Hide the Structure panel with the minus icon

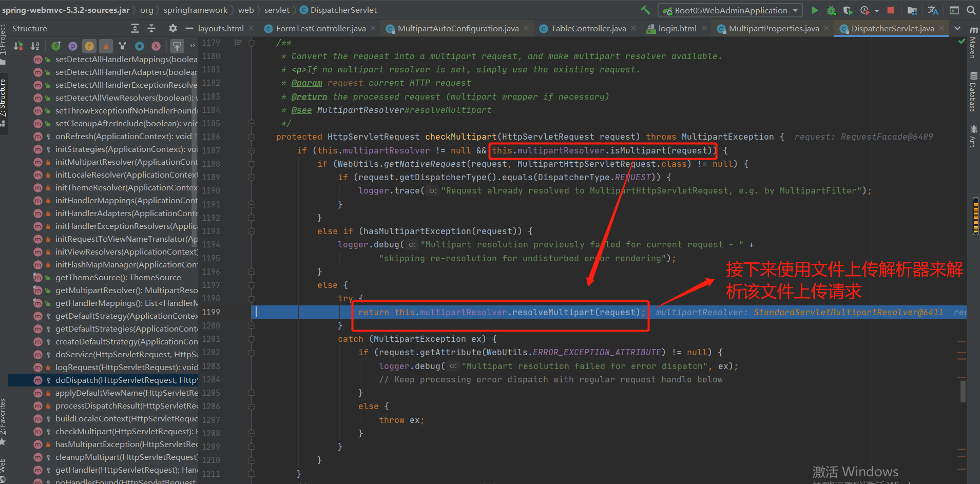pyautogui.click(x=189, y=28)
